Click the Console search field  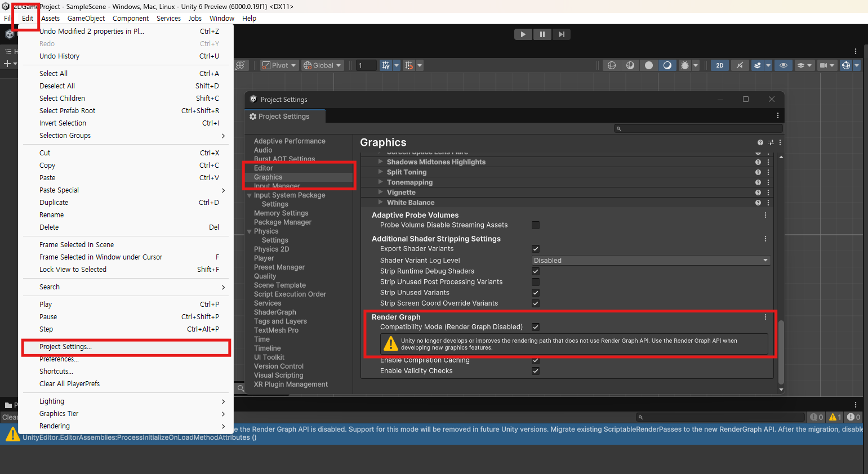720,417
